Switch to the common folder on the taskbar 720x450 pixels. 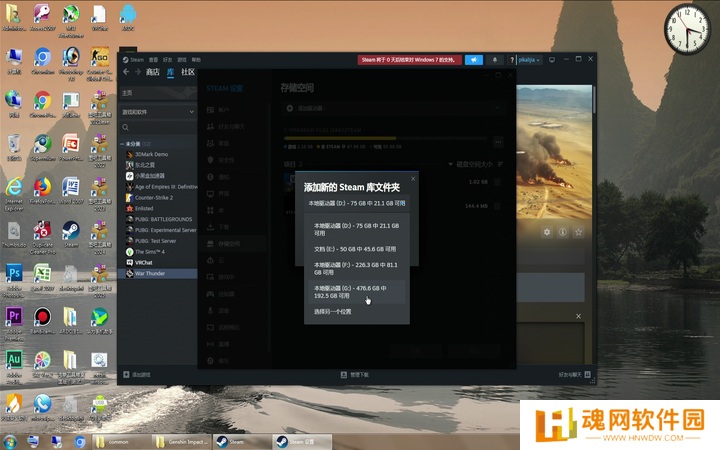pos(122,442)
